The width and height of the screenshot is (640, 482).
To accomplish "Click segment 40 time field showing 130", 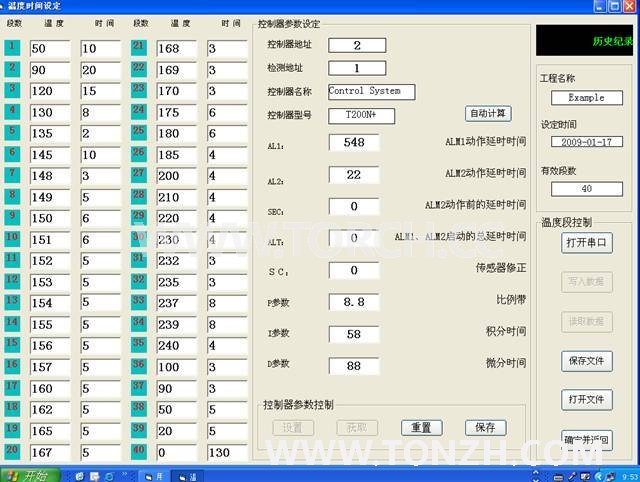I will [x=225, y=453].
